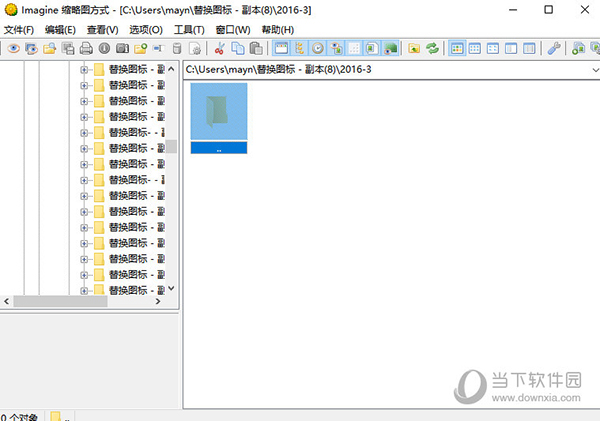Open the 文件(F) menu
This screenshot has height=421, width=600.
[19, 30]
